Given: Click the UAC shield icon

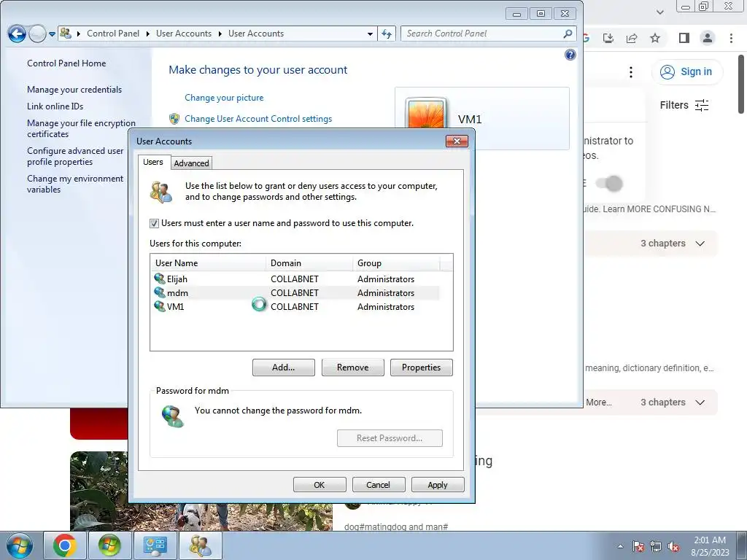Looking at the screenshot, I should (174, 119).
